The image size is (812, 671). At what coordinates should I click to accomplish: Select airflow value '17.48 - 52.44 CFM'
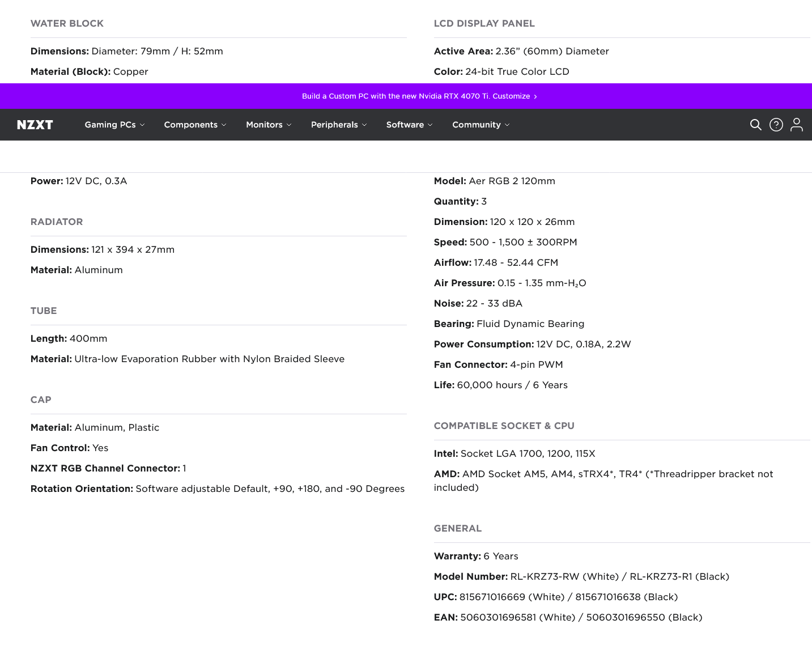[x=516, y=263]
